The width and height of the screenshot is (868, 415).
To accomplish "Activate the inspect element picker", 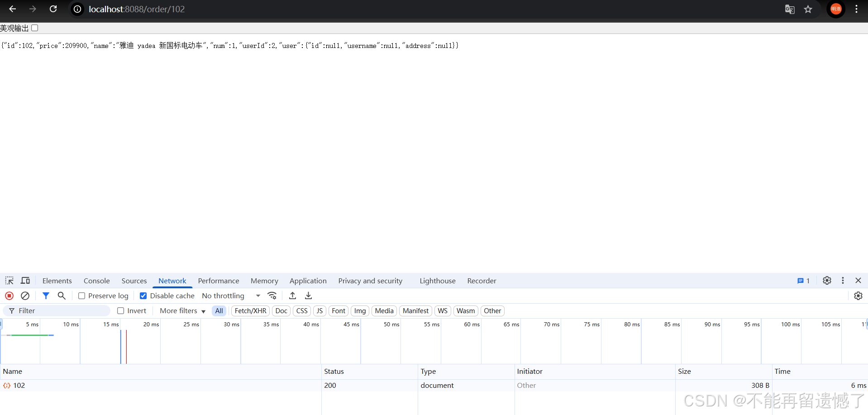I will 10,281.
